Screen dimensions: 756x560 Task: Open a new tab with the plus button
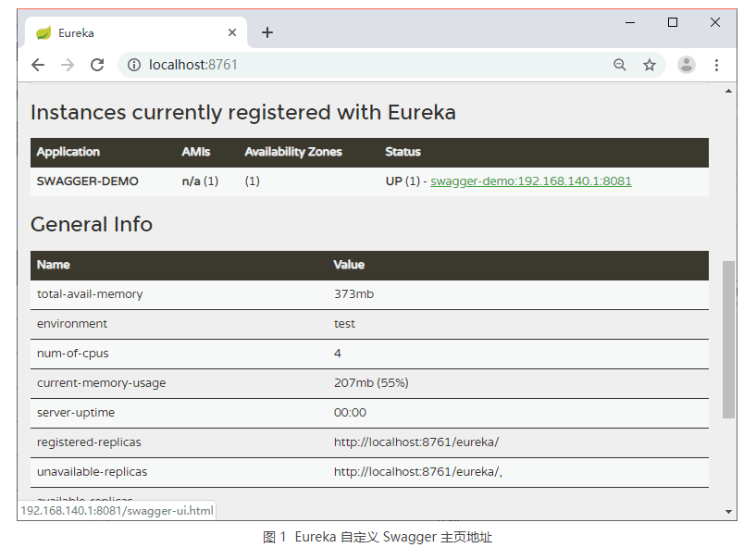click(x=267, y=32)
